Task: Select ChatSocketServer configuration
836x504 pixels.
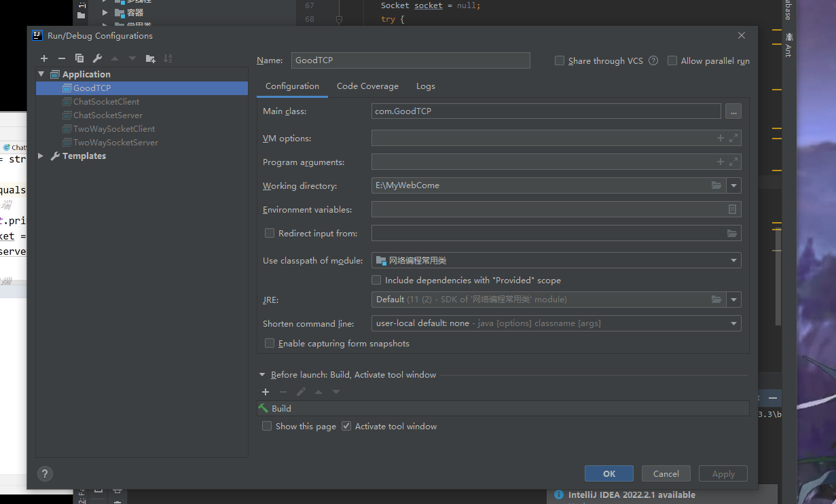Action: [142, 115]
